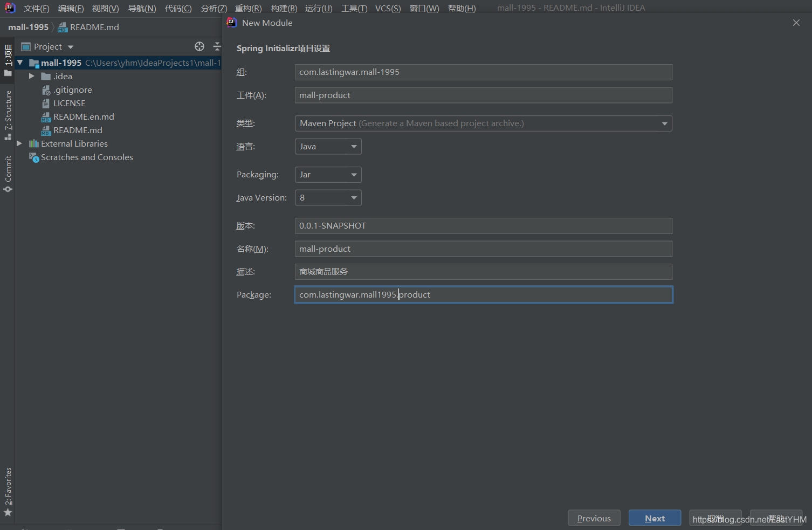Click the locate/scroll-from-source target icon
The height and width of the screenshot is (530, 812).
[199, 46]
